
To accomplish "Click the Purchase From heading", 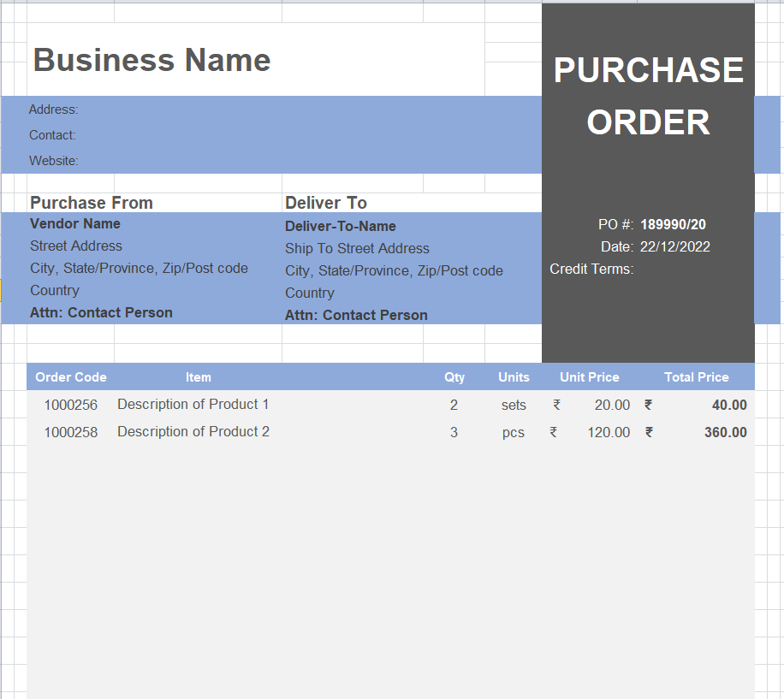I will [x=92, y=203].
